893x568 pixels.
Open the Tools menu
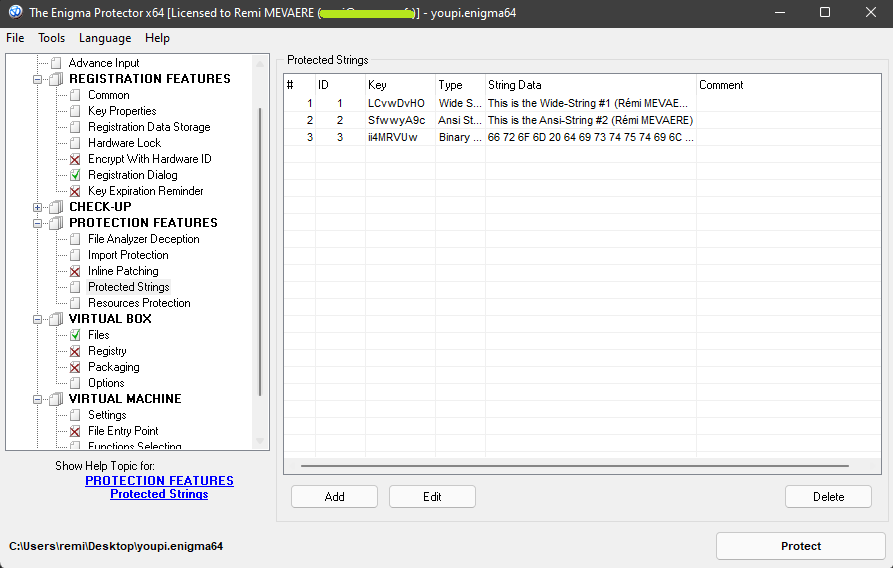51,38
